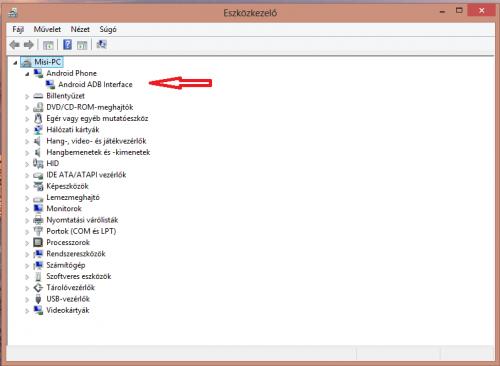Screen dimensions: 500x366
Task: Click the Android ADB Interface device icon
Action: pos(50,85)
